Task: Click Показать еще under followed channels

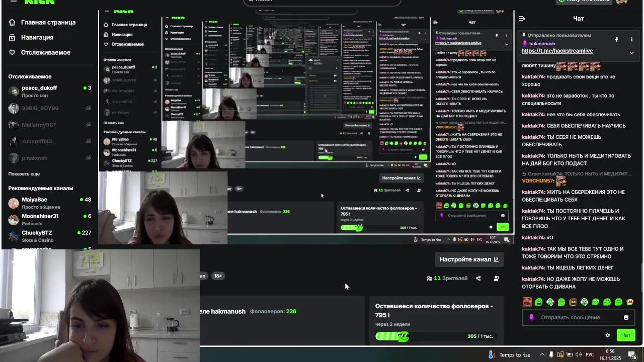Action: point(24,174)
